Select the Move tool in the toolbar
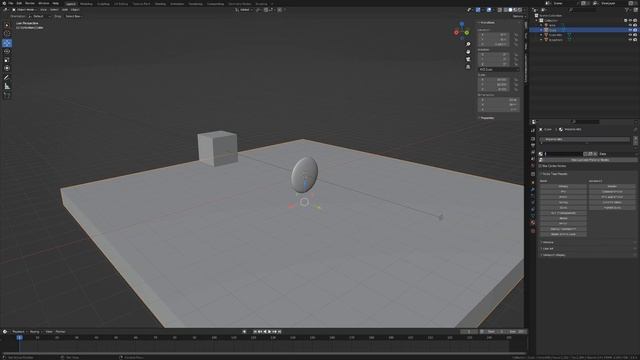 (x=7, y=43)
